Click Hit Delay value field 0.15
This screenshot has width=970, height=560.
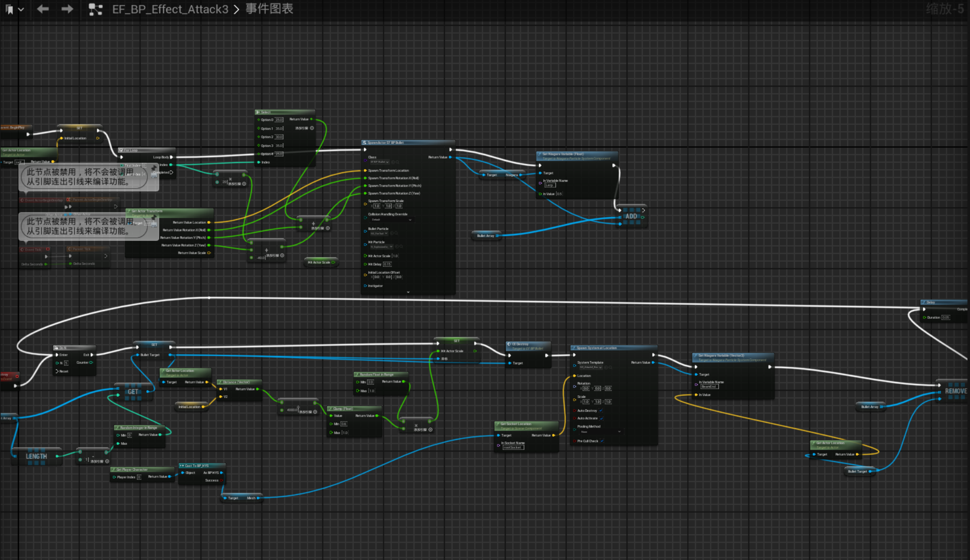click(387, 264)
